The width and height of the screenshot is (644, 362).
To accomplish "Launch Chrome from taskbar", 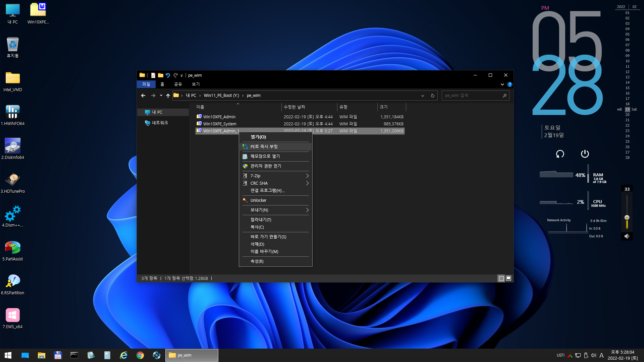I will tap(140, 355).
